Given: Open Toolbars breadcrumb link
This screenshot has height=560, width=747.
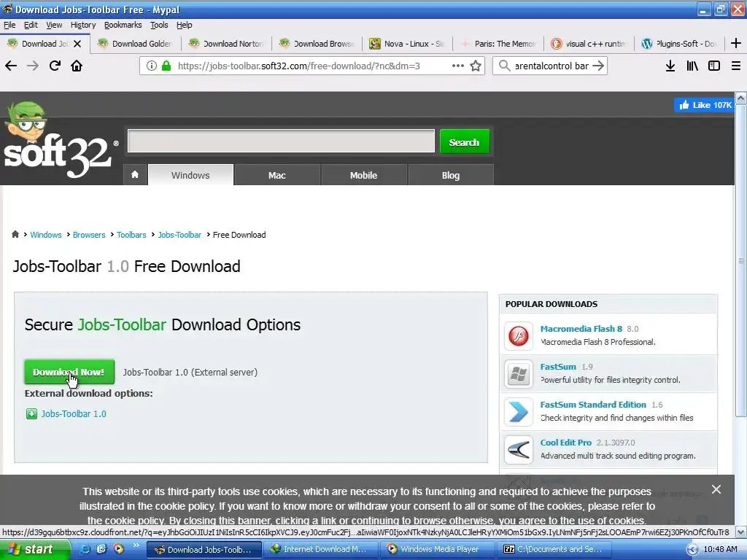Looking at the screenshot, I should [131, 235].
